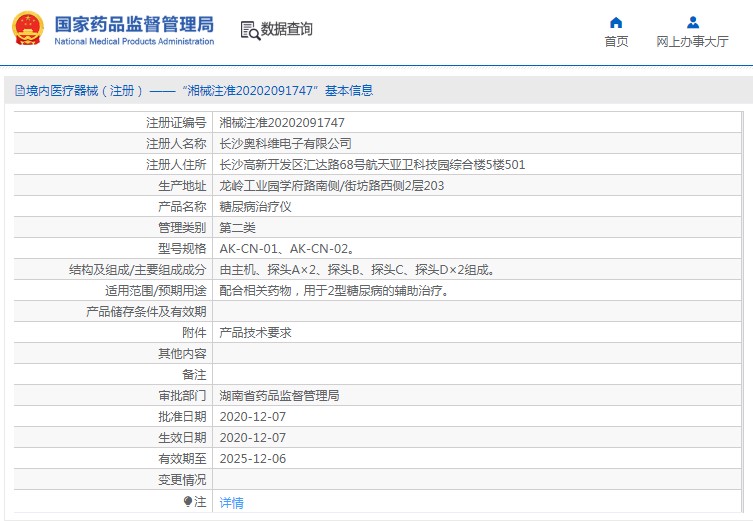The image size is (753, 521).
Task: Click the document icon before 境内医疗器械
Action: pyautogui.click(x=20, y=90)
